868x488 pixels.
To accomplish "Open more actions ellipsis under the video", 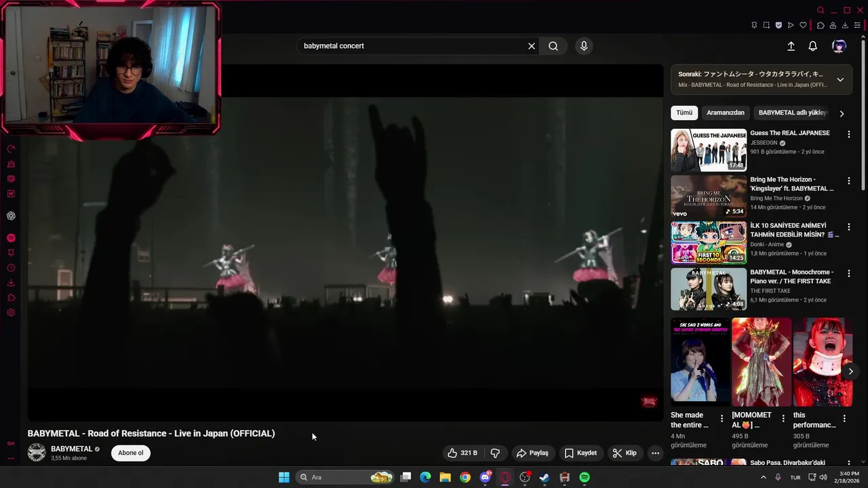I will 655,453.
